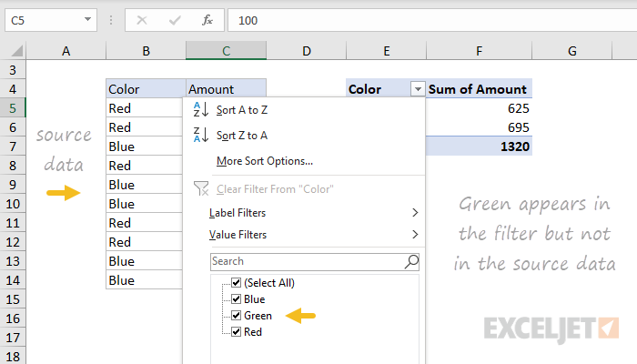Toggle the (Select All) checkbox
637x364 pixels.
pos(237,283)
